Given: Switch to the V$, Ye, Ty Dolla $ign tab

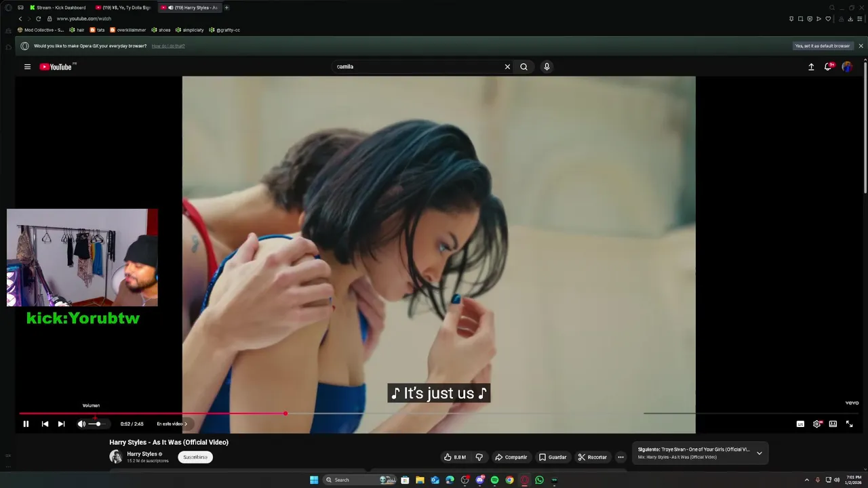Looking at the screenshot, I should [x=123, y=7].
